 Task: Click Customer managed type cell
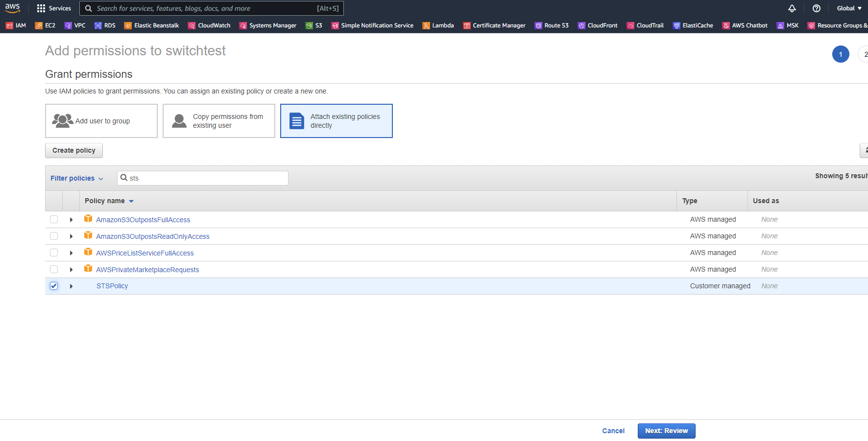pos(720,286)
